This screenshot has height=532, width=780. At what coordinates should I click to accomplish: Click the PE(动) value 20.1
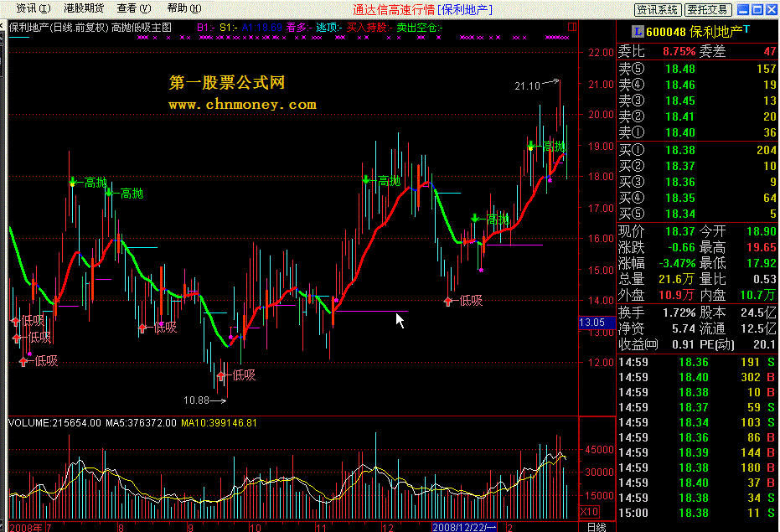(765, 344)
